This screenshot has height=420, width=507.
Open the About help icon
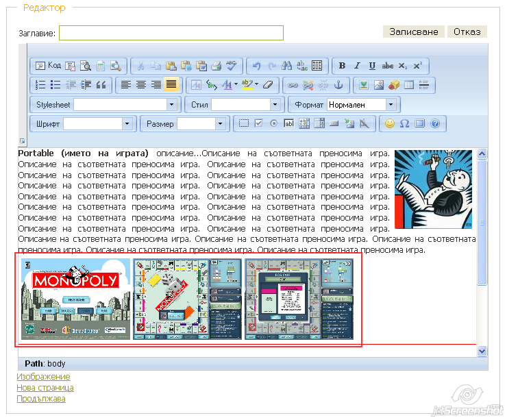coord(435,123)
